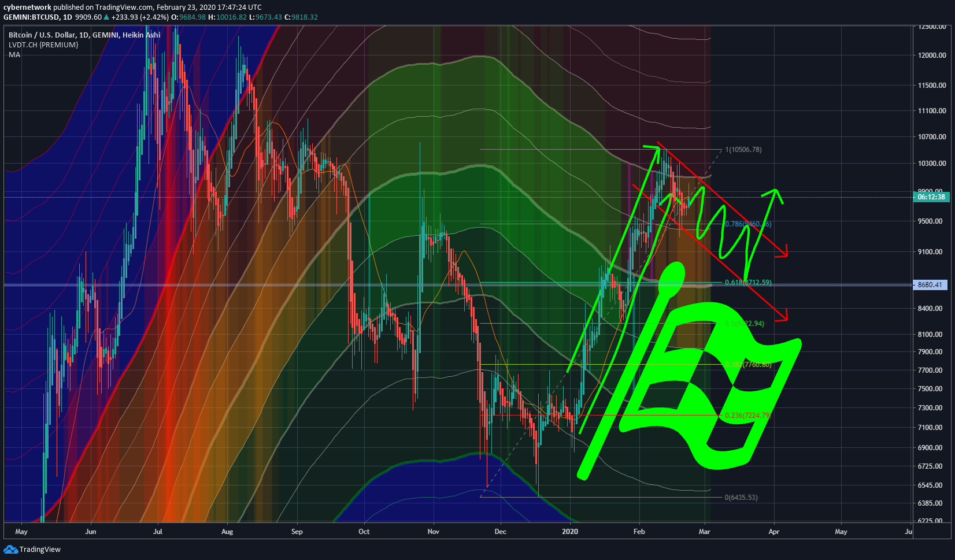Click the 6385.00 price axis label

coord(930,503)
